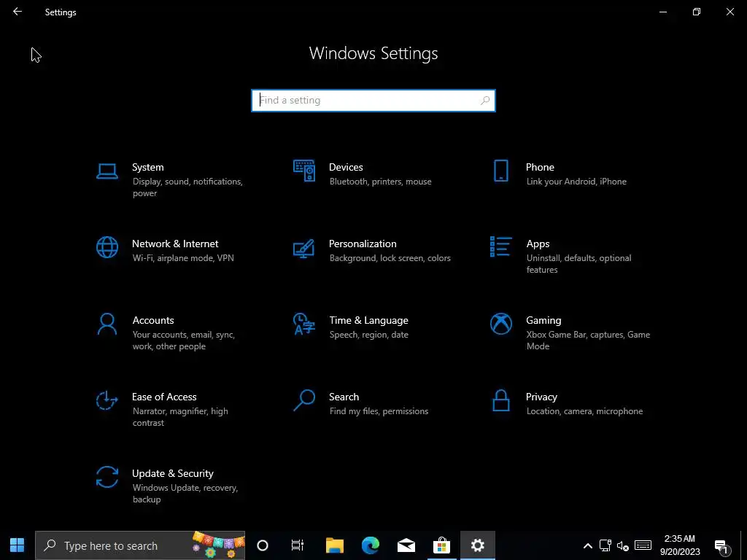
Task: Open the Ease of Access icon
Action: click(107, 400)
